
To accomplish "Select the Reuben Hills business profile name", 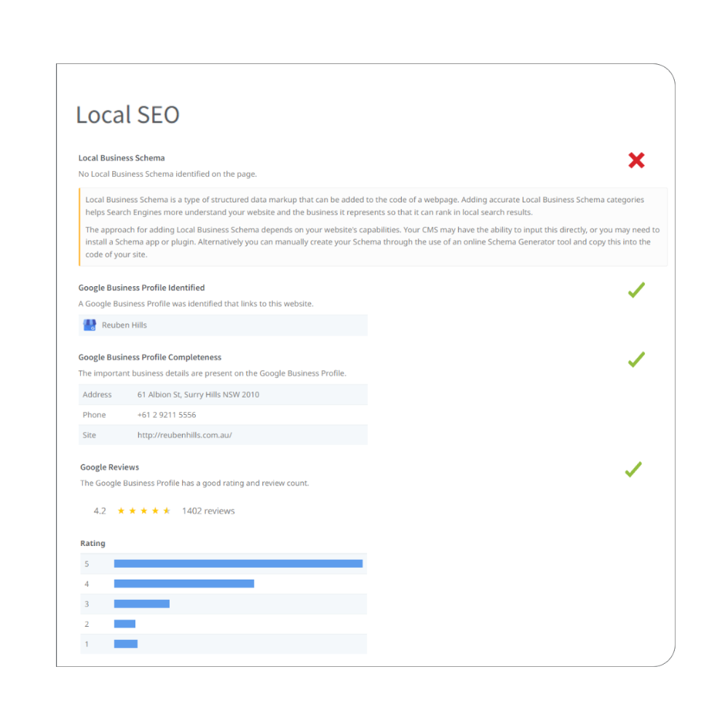I will pyautogui.click(x=124, y=325).
